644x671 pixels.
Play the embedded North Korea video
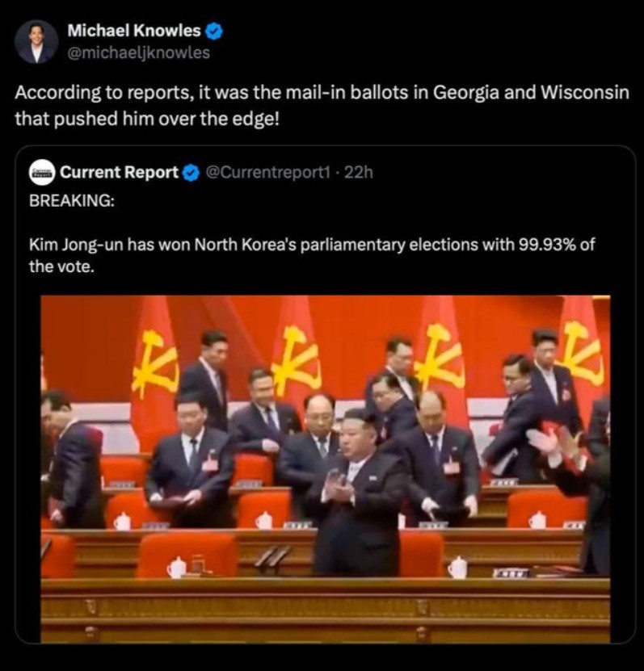(x=326, y=468)
